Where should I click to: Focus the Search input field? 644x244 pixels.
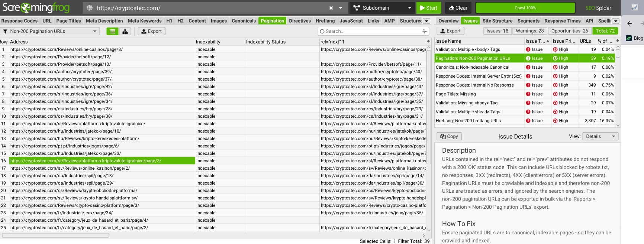[x=373, y=31]
